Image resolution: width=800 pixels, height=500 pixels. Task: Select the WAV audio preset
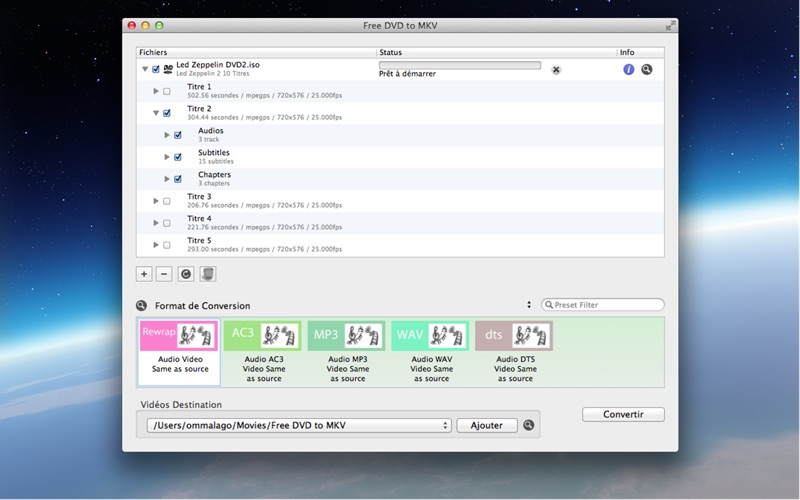pyautogui.click(x=430, y=352)
